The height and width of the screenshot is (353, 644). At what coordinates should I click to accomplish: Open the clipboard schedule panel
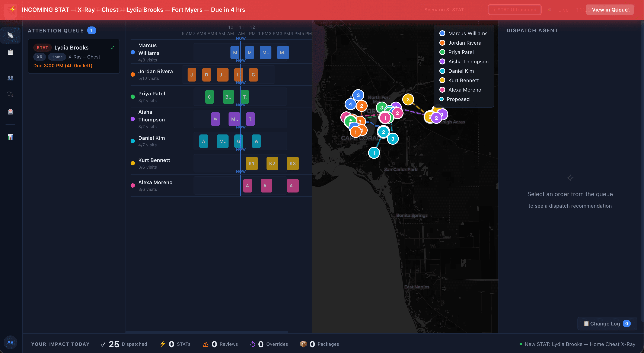[10, 52]
